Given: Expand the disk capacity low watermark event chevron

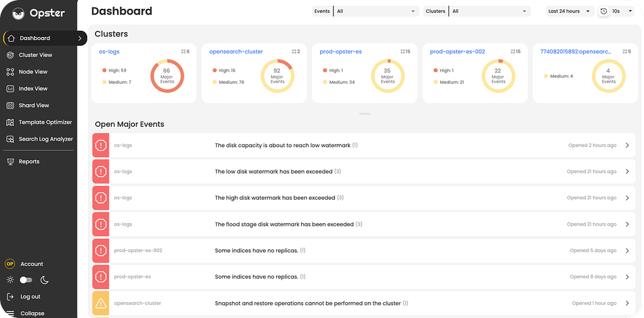Looking at the screenshot, I should coord(627,145).
